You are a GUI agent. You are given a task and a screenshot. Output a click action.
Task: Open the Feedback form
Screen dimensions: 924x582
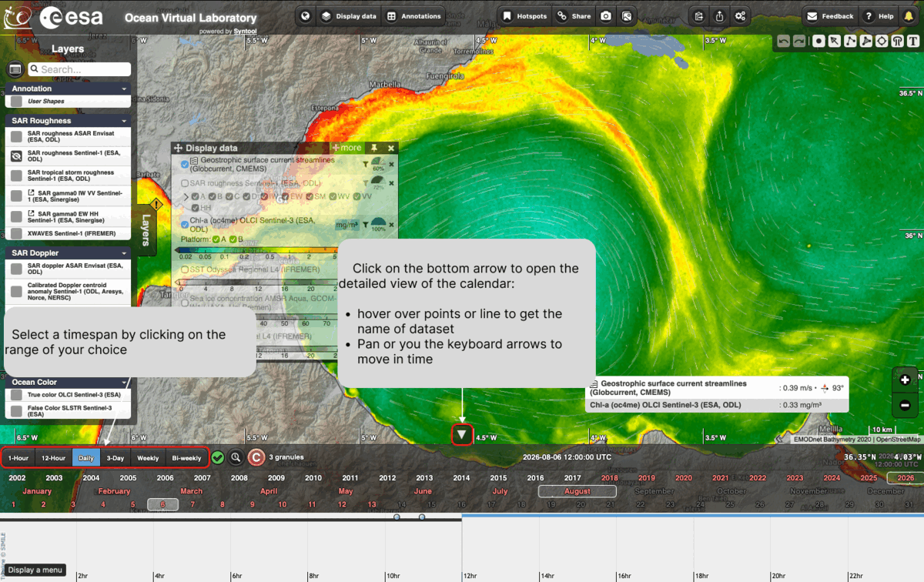pos(830,16)
